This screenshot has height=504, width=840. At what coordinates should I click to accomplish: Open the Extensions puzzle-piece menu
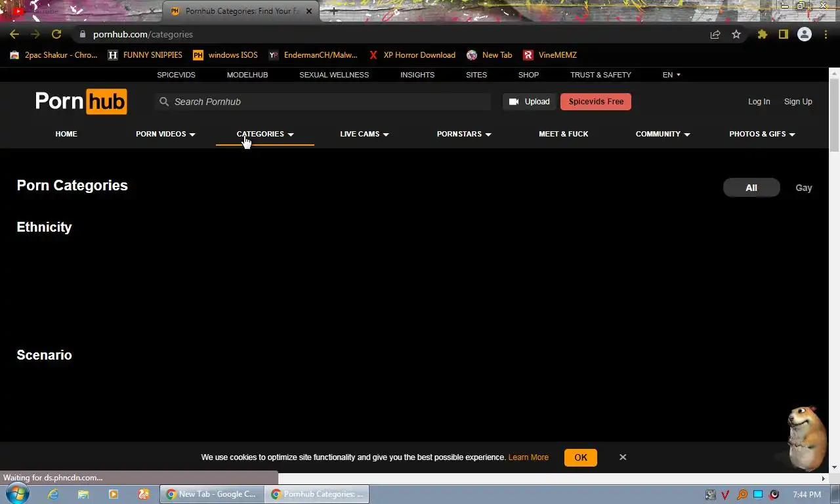[762, 34]
